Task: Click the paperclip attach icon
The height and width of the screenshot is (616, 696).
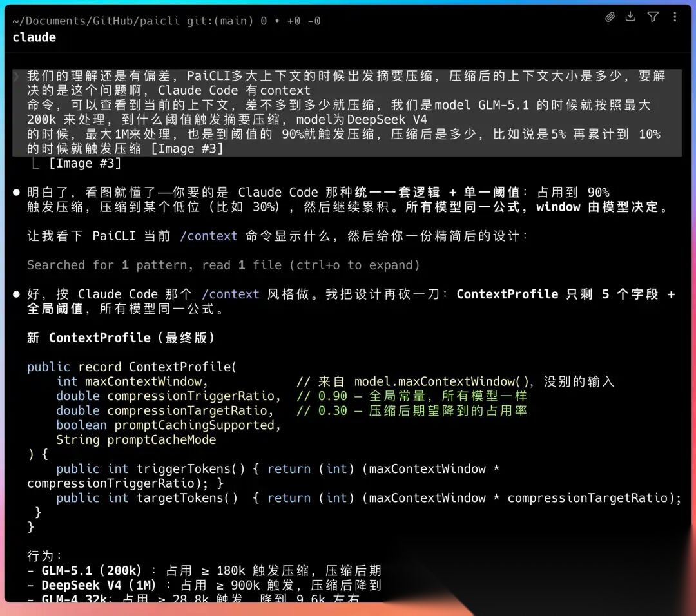Action: pos(610,17)
